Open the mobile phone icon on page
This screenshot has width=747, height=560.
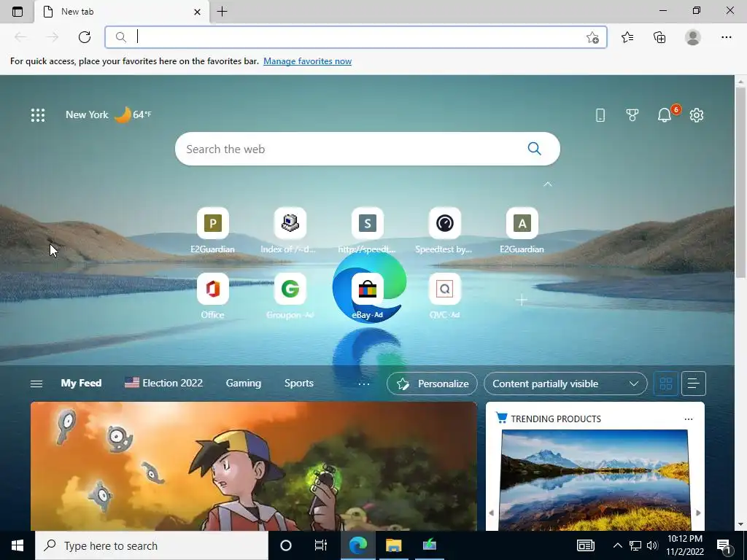[600, 114]
